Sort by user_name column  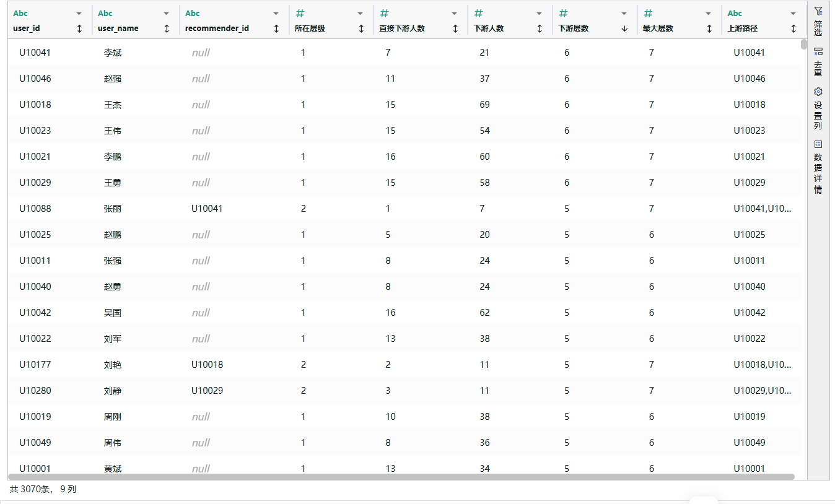point(167,28)
